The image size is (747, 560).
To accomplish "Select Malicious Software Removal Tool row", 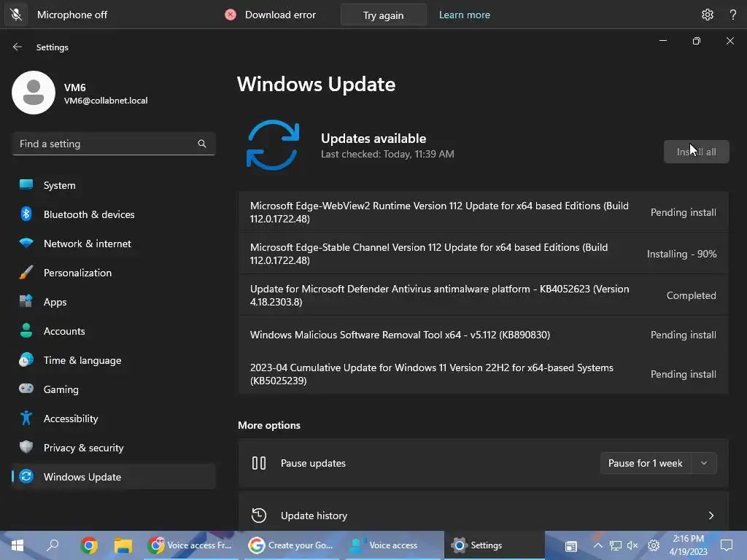I will point(483,335).
